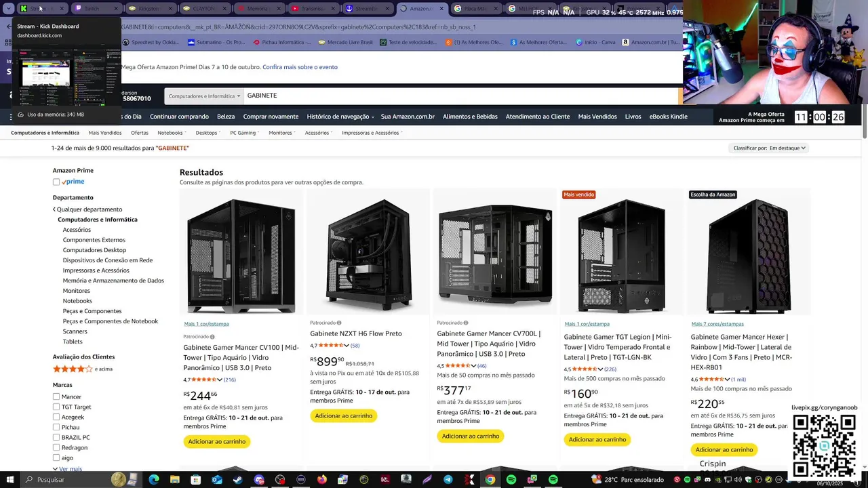Check the Acegeek brand filter
The height and width of the screenshot is (488, 868).
[56, 417]
